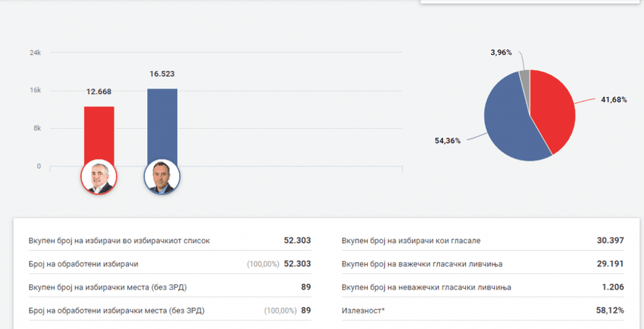Click the valid ballots value 29.191
Viewport: 644px width, 329px height.
[610, 264]
